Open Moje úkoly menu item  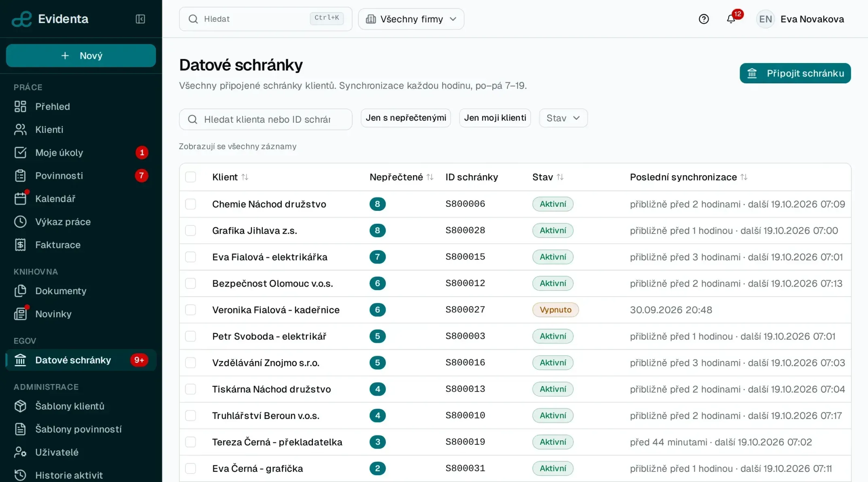pos(81,153)
